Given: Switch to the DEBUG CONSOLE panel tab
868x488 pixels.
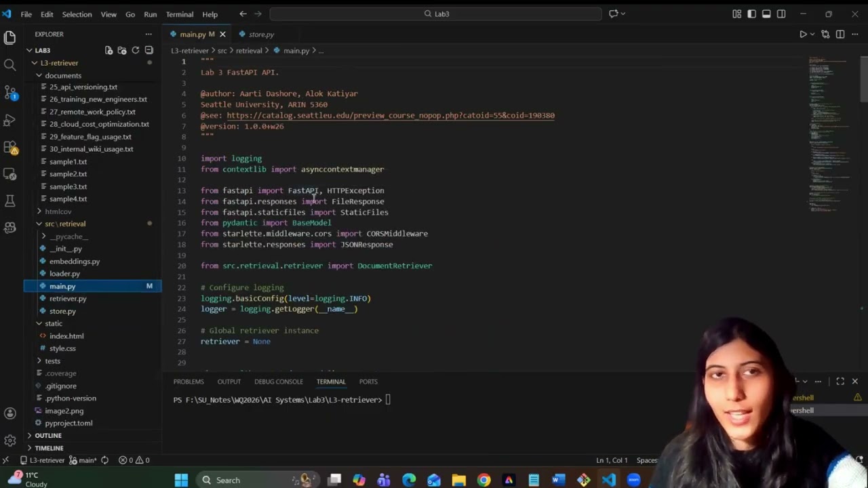Looking at the screenshot, I should 279,382.
